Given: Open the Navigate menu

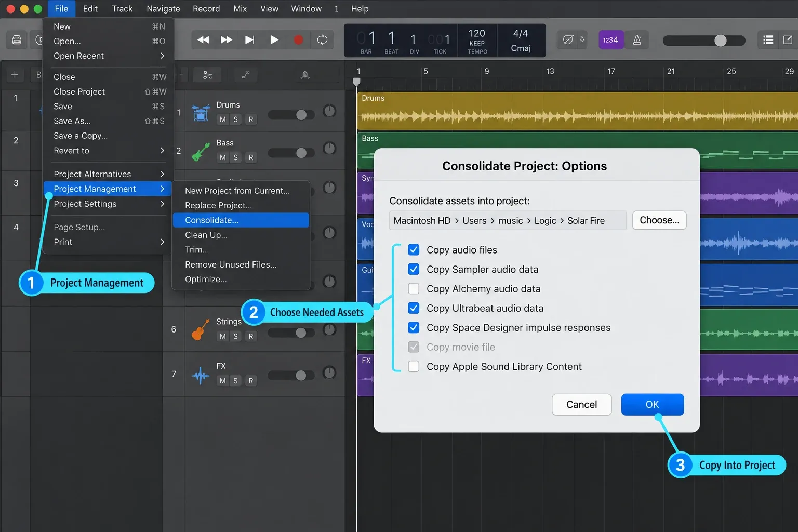Looking at the screenshot, I should [x=163, y=9].
